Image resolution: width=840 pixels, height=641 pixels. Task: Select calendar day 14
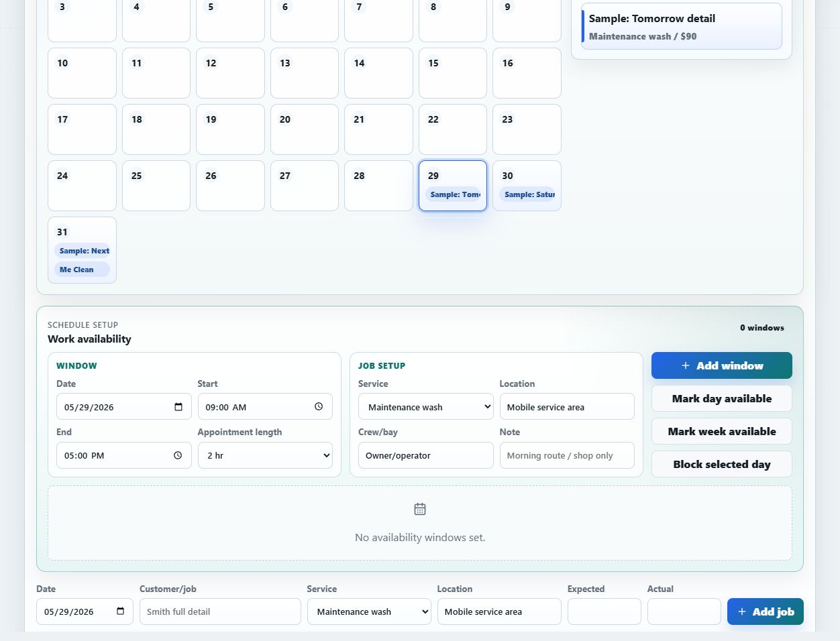378,73
